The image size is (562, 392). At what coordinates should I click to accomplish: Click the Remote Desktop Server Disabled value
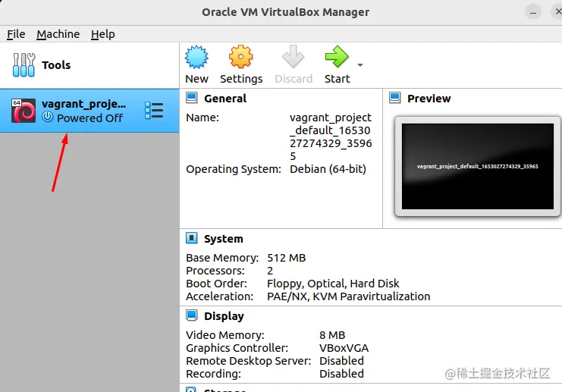(341, 361)
